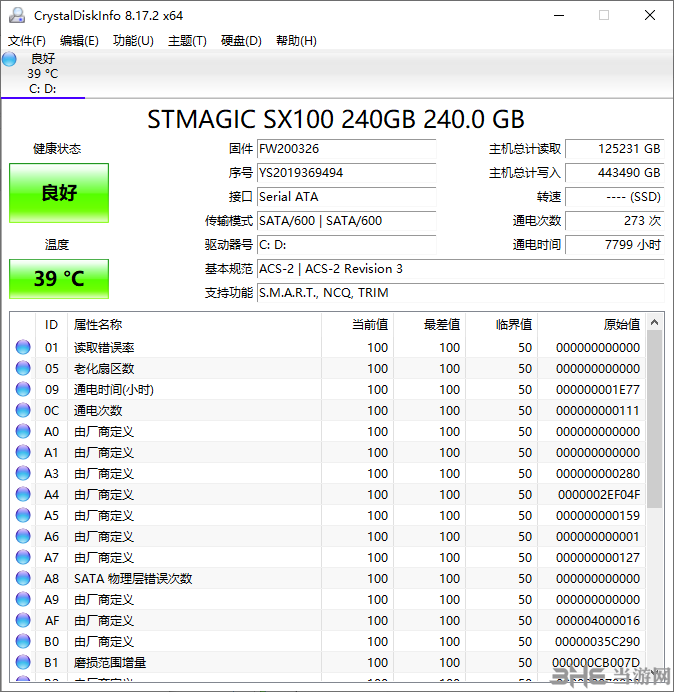The width and height of the screenshot is (674, 692).
Task: Open the 帮助(H) menu
Action: point(296,41)
